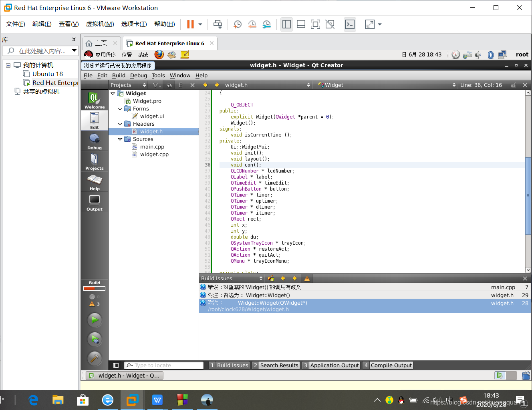Viewport: 532px width, 410px height.
Task: Open snapshot manager icon
Action: click(x=266, y=24)
